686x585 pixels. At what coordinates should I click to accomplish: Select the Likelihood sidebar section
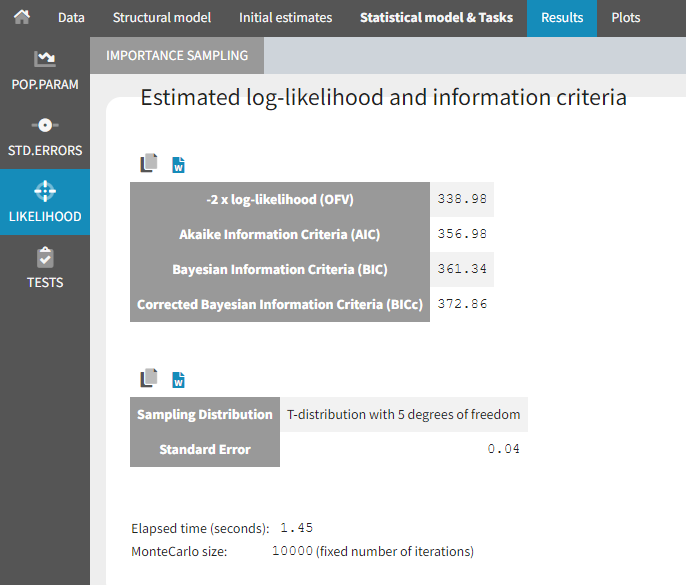click(45, 202)
